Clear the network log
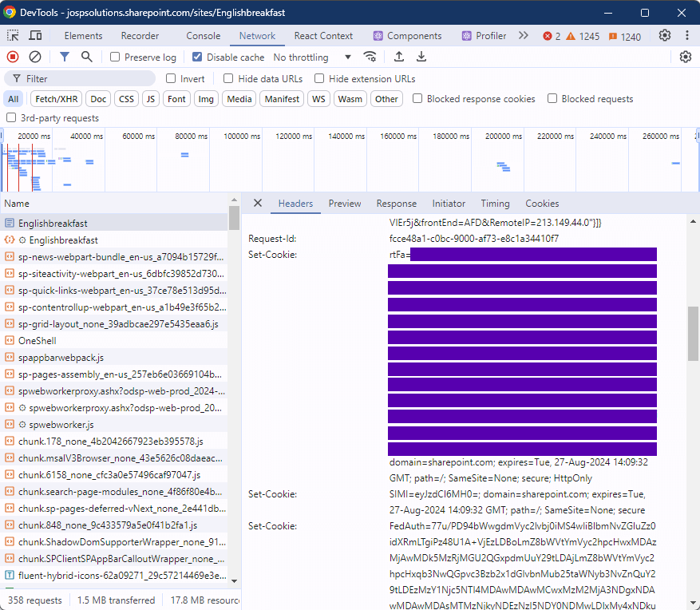The image size is (700, 610). (x=35, y=57)
